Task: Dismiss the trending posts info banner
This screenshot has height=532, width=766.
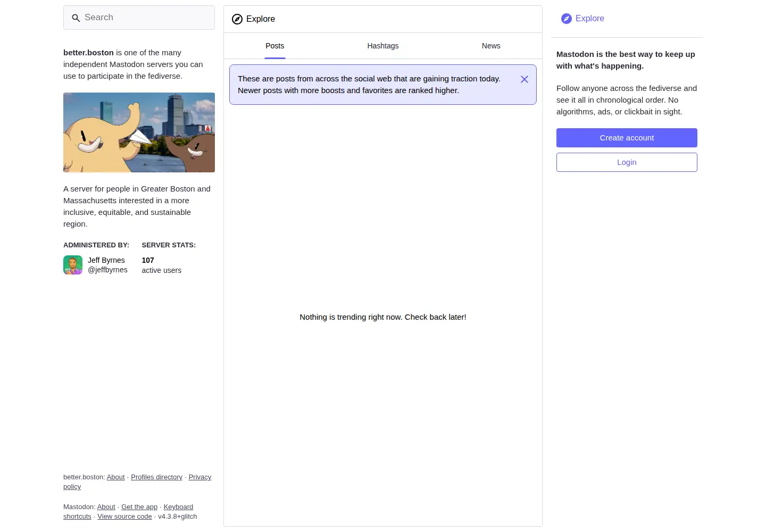Action: coord(524,79)
